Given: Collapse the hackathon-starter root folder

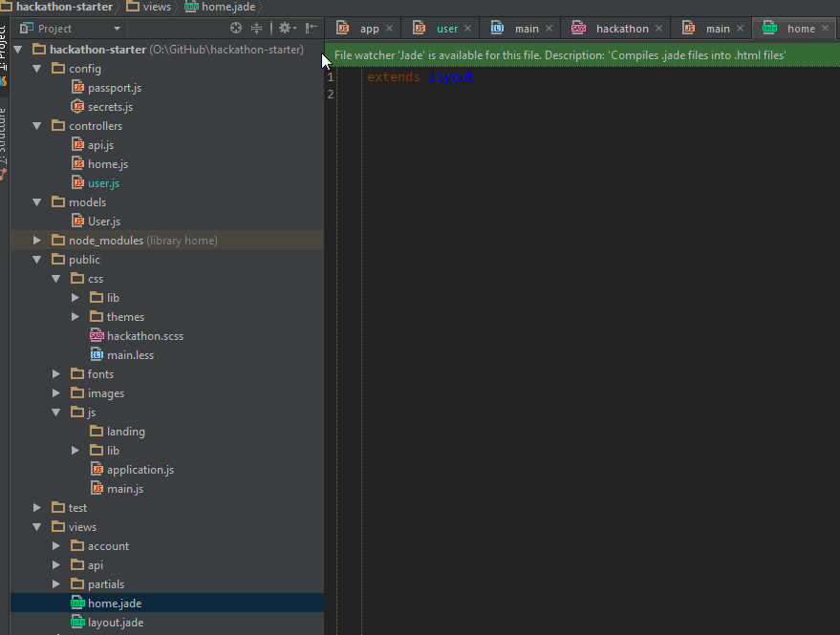Looking at the screenshot, I should click(18, 50).
